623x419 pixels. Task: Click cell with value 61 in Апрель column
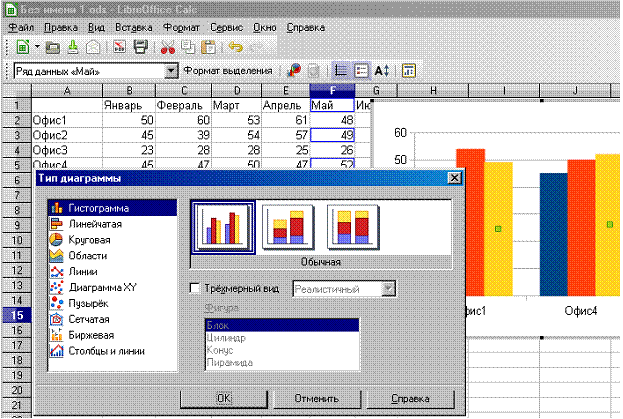(x=285, y=120)
